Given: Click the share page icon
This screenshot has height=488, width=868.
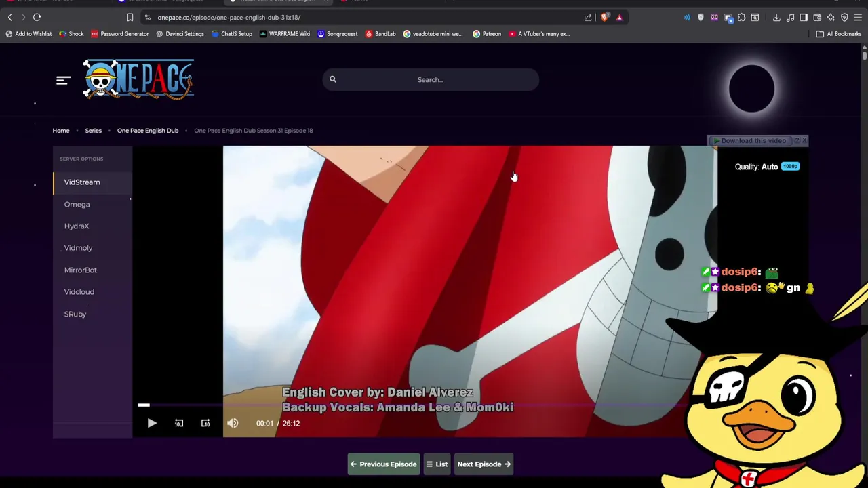Looking at the screenshot, I should (588, 17).
